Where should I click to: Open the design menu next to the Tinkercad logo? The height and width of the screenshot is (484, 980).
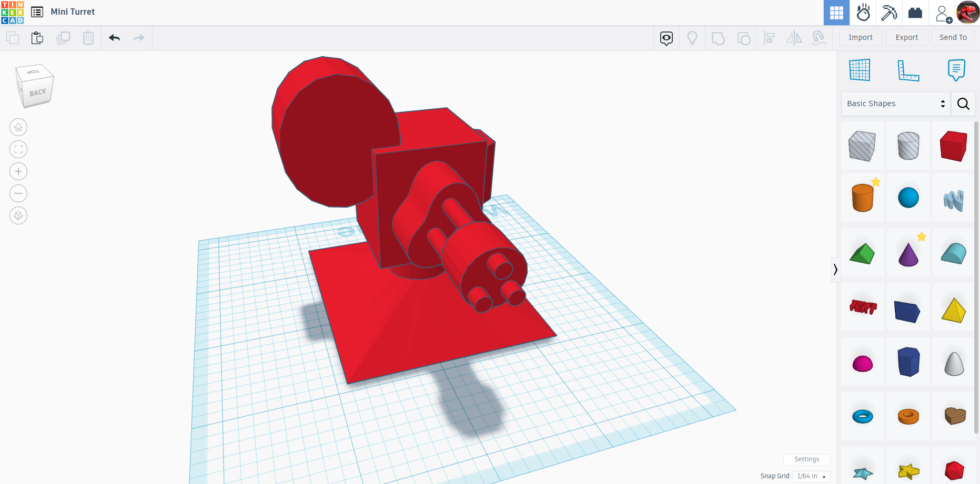coord(36,12)
